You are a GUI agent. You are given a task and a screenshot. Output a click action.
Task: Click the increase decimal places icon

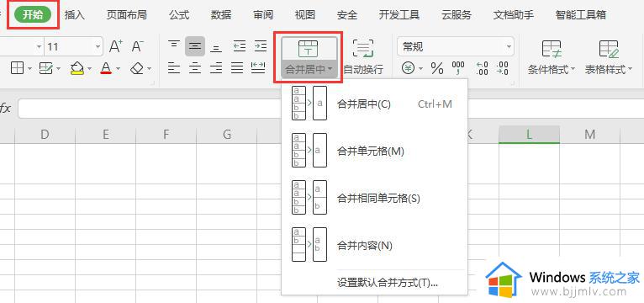(x=483, y=68)
